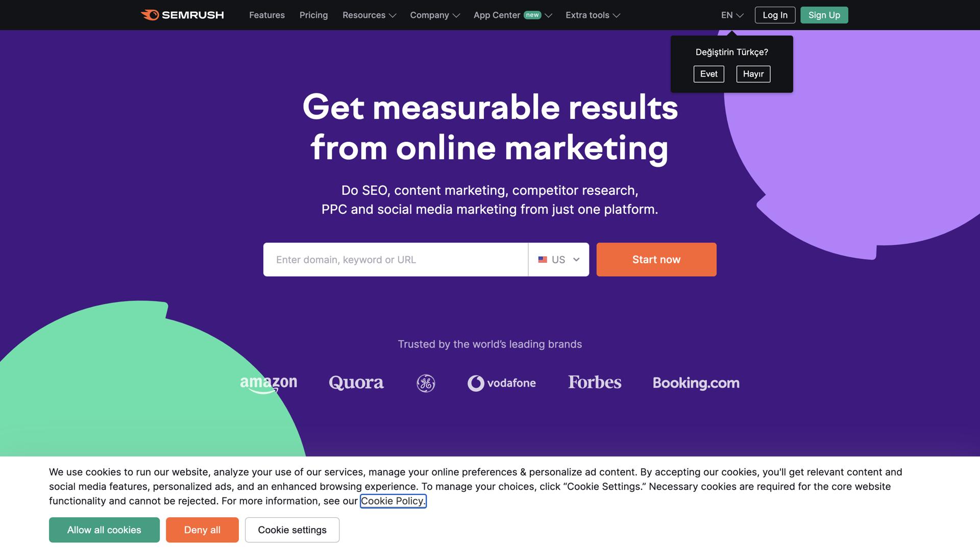This screenshot has width=980, height=551.
Task: Click the vodafone brand logo
Action: point(502,383)
